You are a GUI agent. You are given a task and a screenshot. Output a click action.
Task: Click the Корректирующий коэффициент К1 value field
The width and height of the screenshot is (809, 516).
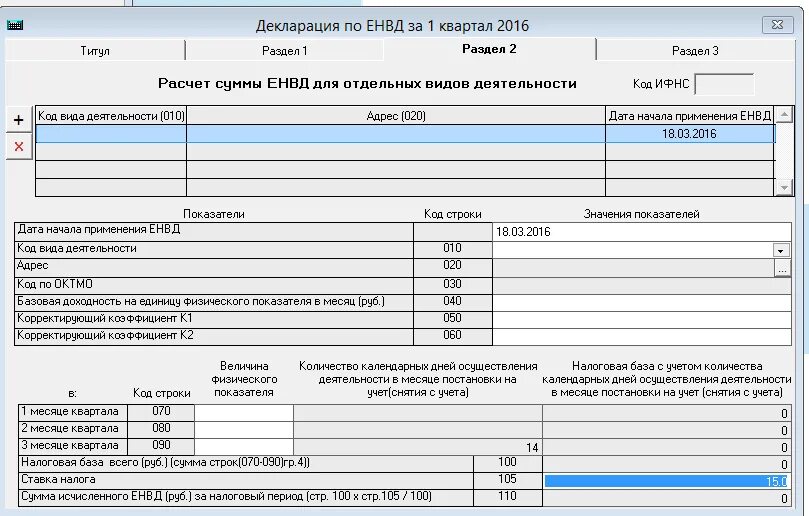pos(641,319)
